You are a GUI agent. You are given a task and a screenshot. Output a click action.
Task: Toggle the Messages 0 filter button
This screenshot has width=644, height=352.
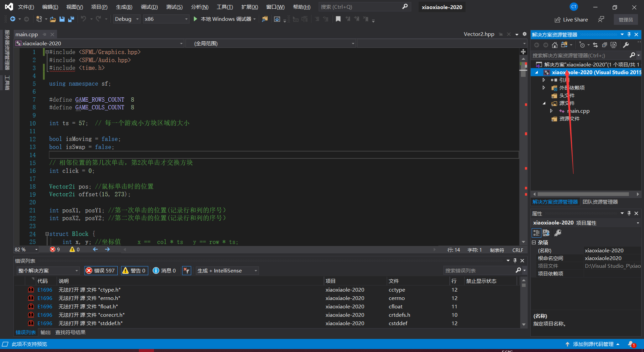pos(164,270)
